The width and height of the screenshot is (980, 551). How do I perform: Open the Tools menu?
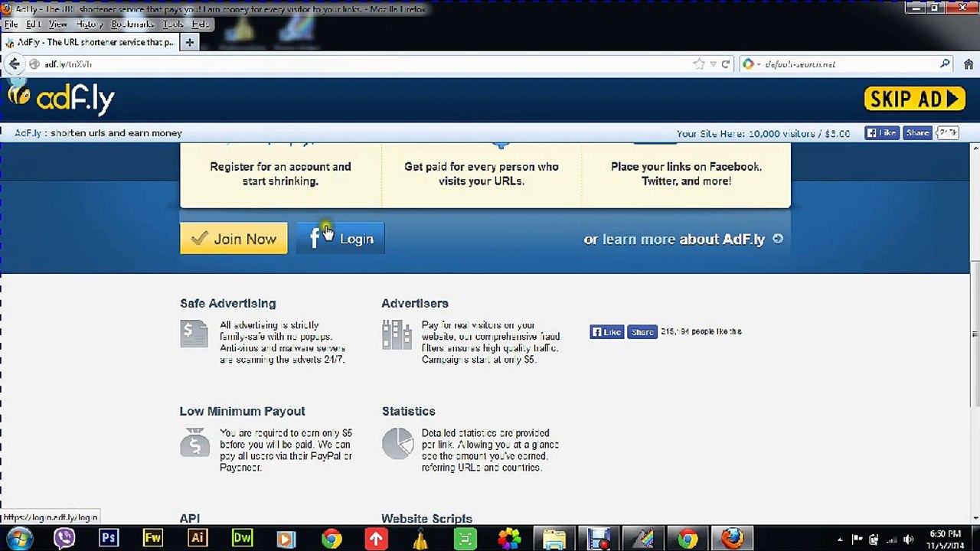tap(173, 24)
